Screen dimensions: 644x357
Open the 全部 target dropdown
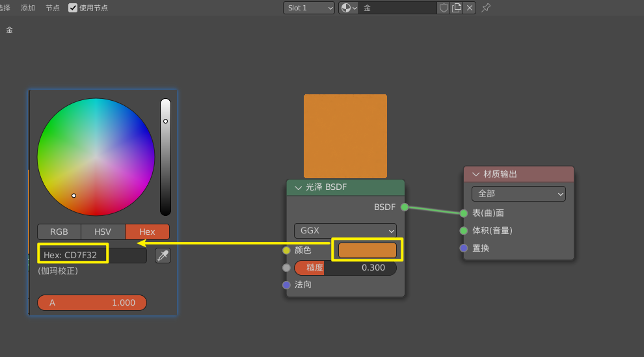(518, 194)
